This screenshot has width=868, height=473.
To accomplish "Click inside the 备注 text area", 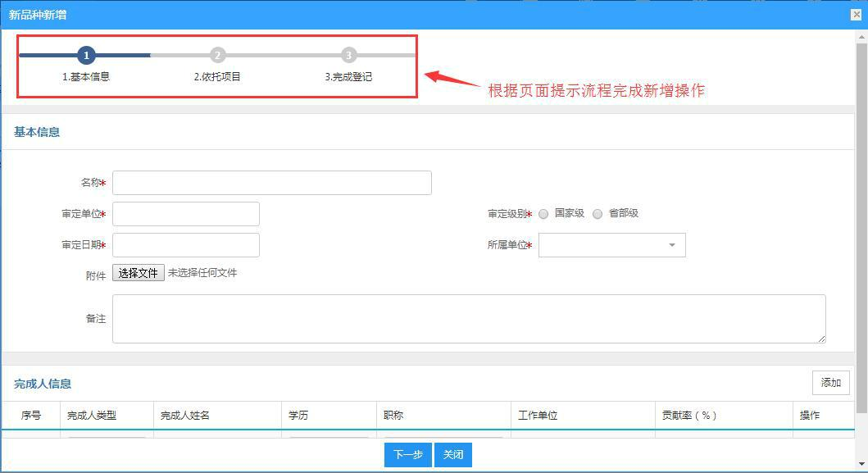I will tap(469, 319).
